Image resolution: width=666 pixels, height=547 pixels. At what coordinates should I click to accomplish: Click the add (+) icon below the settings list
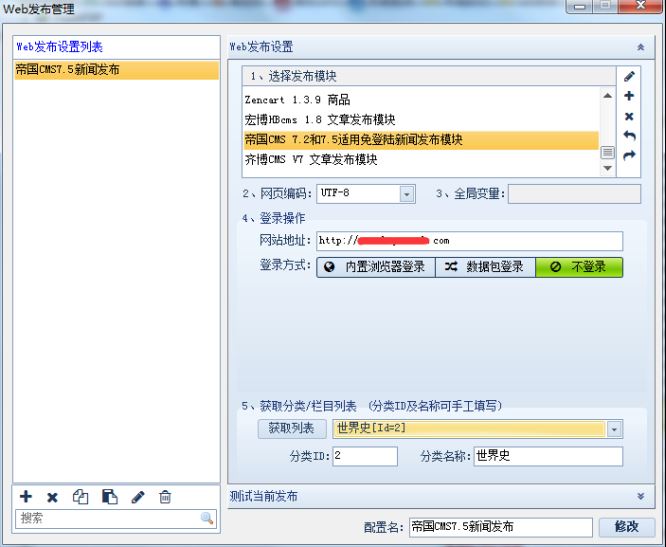coord(26,497)
